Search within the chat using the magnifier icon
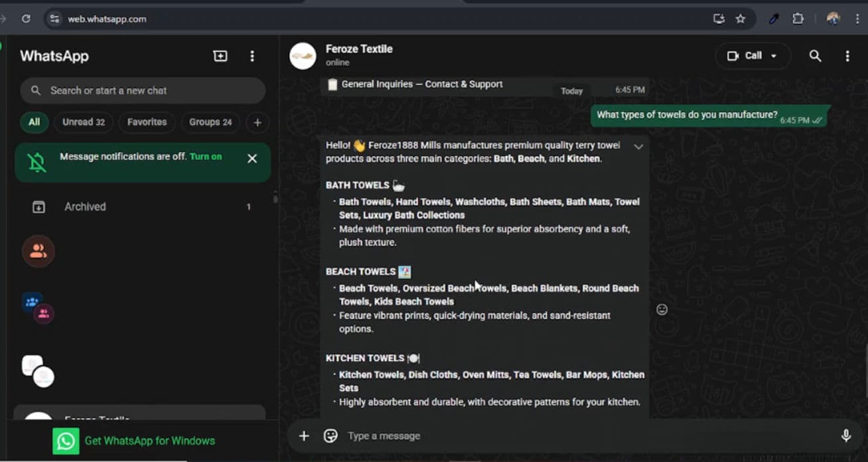 (816, 56)
